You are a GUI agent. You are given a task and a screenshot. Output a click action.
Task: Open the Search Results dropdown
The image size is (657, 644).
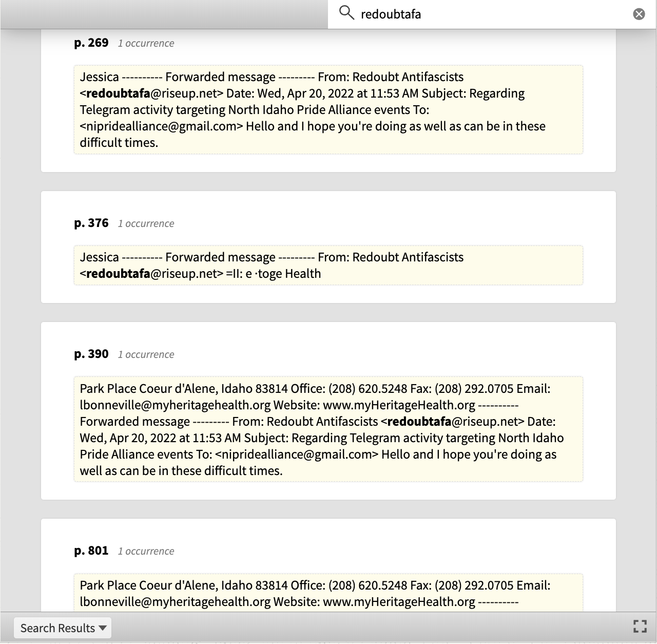[x=63, y=628]
